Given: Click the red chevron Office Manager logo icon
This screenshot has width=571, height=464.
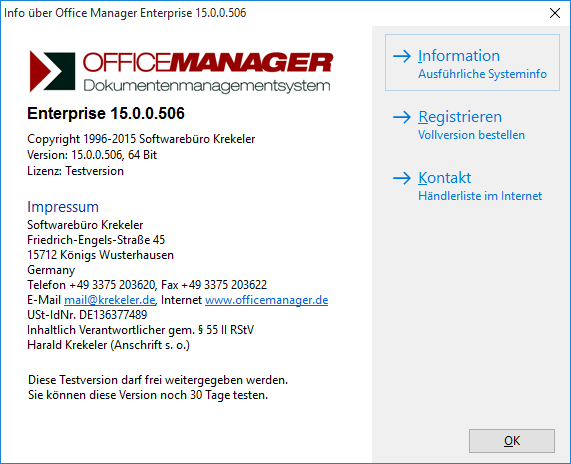Looking at the screenshot, I should tap(52, 71).
